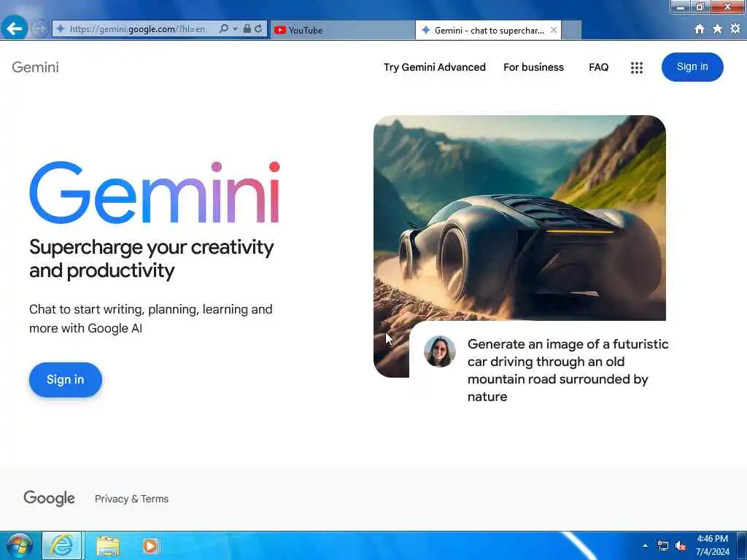Switch to the YouTube tab
This screenshot has width=747, height=560.
(x=342, y=30)
